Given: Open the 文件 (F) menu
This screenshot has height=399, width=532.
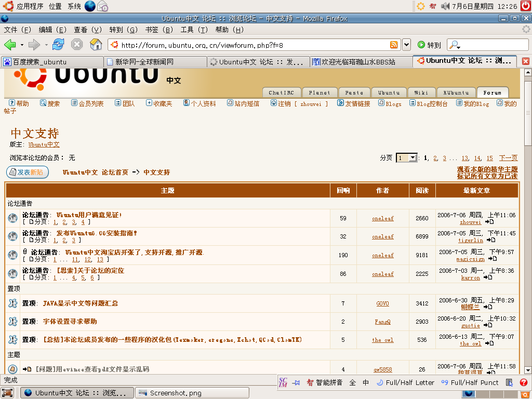Looking at the screenshot, I should [x=17, y=30].
